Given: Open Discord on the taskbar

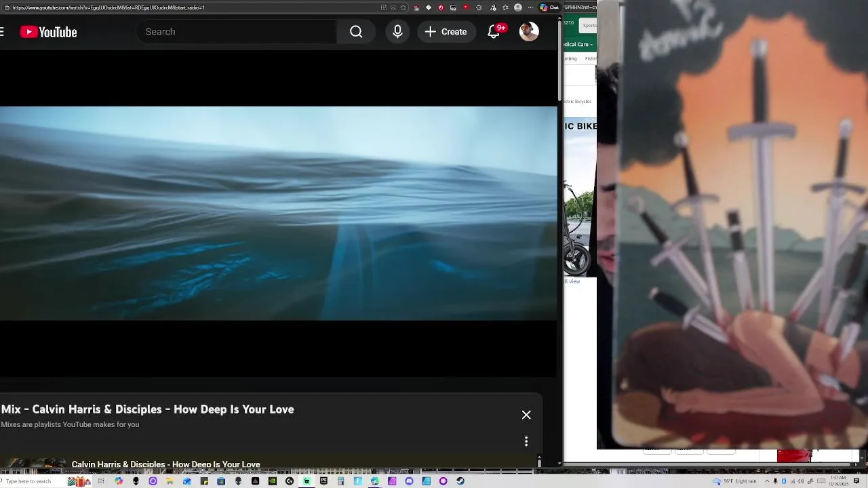Looking at the screenshot, I should click(x=409, y=481).
